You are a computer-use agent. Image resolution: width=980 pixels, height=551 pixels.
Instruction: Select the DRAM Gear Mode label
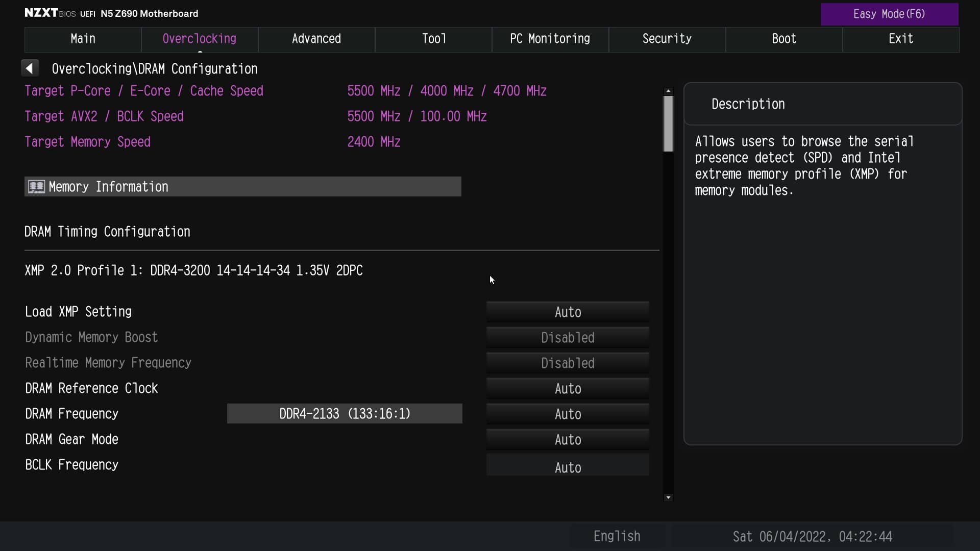72,439
